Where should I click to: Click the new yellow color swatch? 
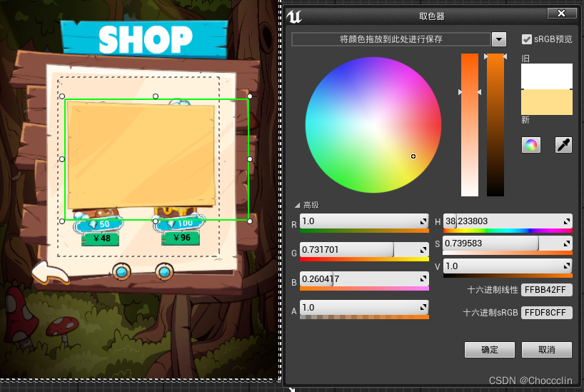click(x=546, y=102)
